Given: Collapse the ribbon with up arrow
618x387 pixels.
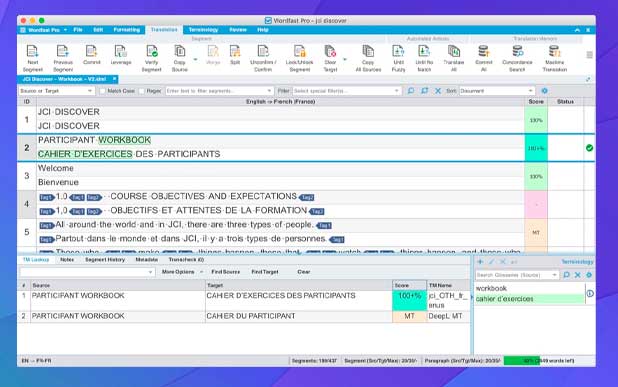Looking at the screenshot, I should point(577,30).
